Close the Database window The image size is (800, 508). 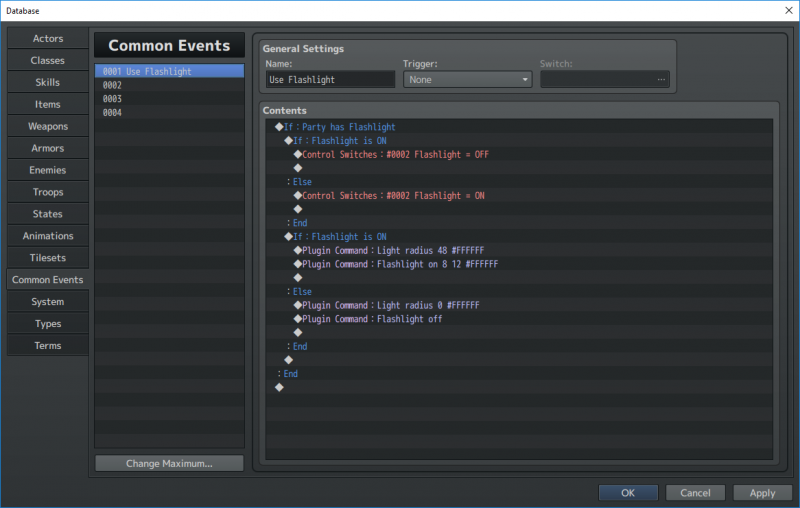click(x=788, y=10)
